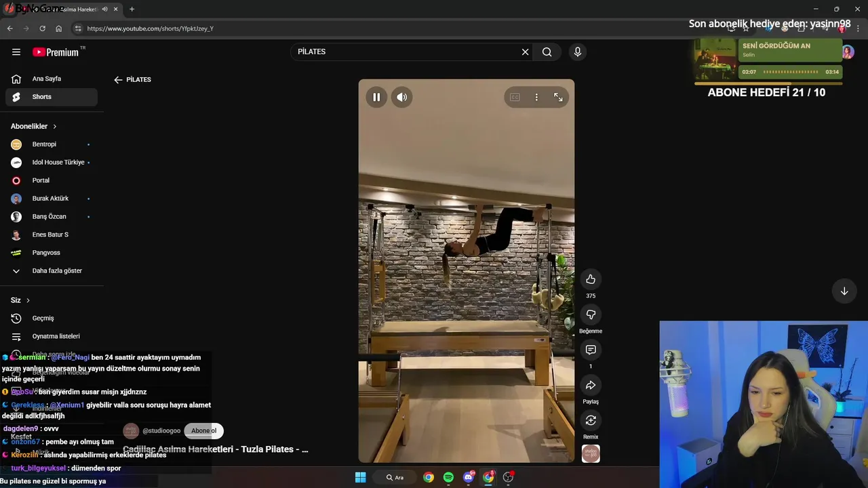Open Barış Özcan channel
Screen dimensions: 868x488
(52, 217)
